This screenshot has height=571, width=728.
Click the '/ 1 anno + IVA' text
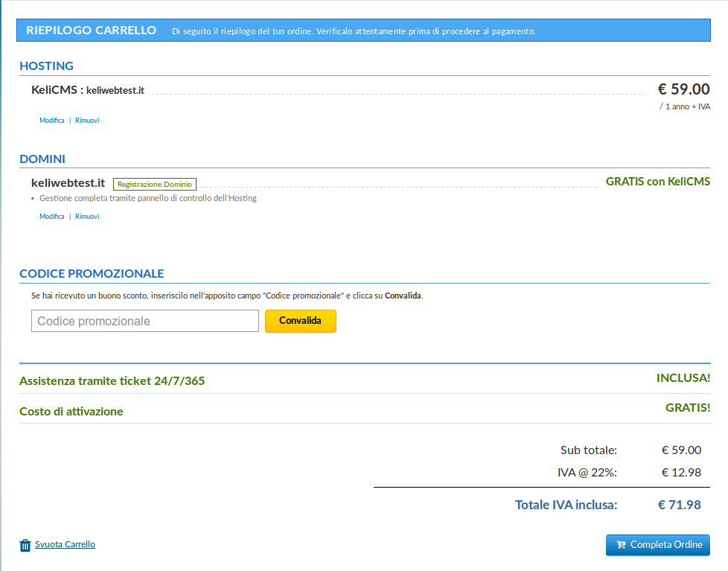[685, 106]
